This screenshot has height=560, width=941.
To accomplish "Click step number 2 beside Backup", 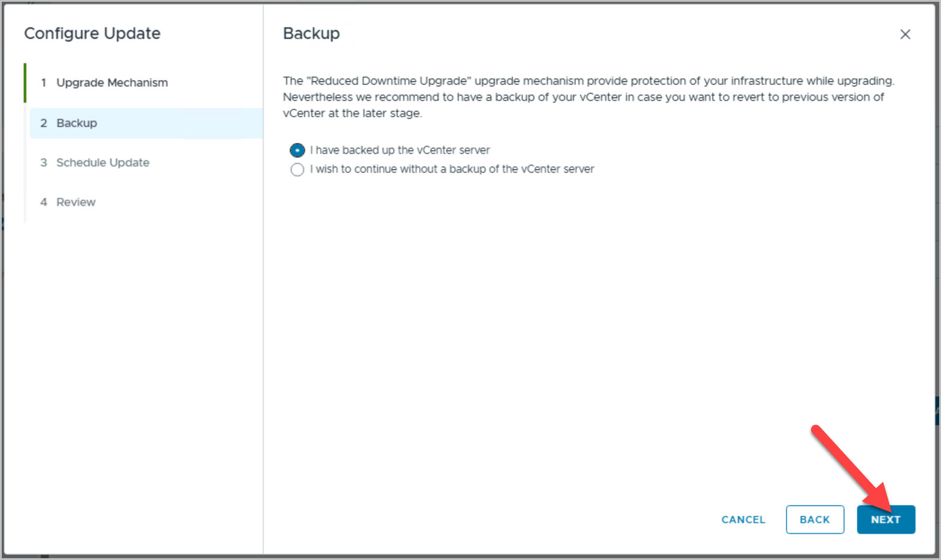I will point(44,123).
